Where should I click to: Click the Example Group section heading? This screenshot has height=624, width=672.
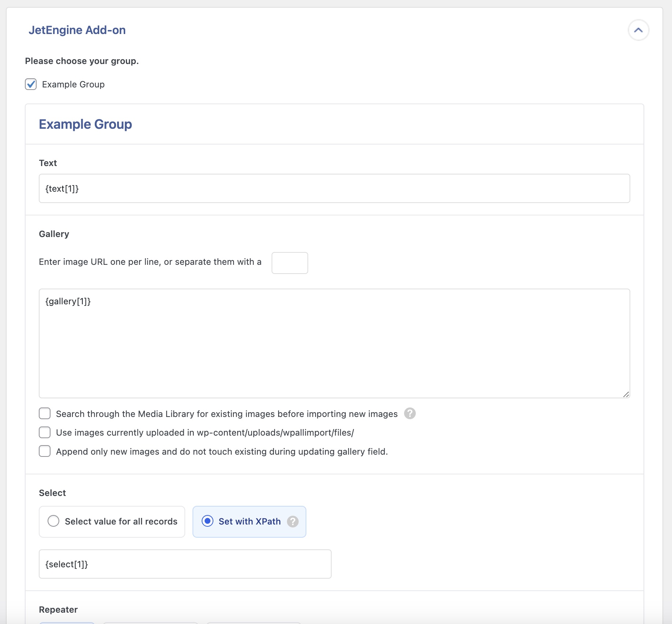pos(85,124)
